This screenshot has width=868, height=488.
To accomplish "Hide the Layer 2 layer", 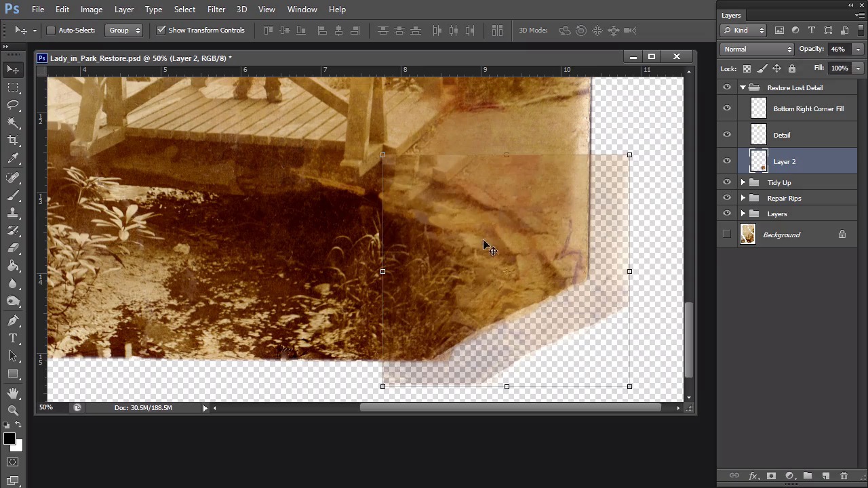I will pos(727,161).
